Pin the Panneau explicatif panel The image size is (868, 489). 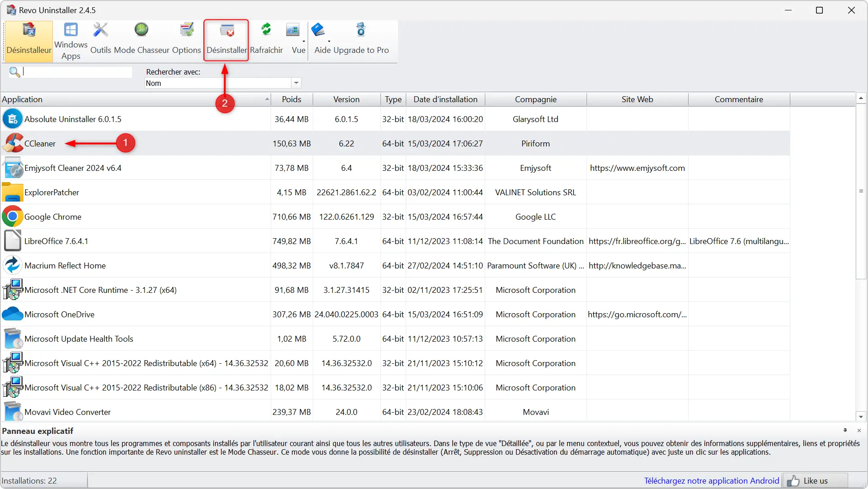(x=845, y=430)
